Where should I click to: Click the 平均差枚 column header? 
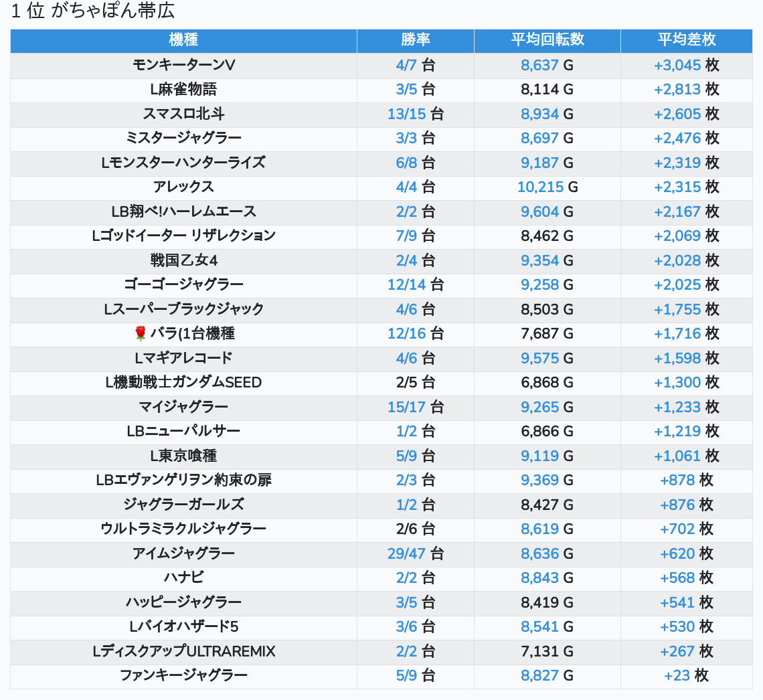point(686,40)
